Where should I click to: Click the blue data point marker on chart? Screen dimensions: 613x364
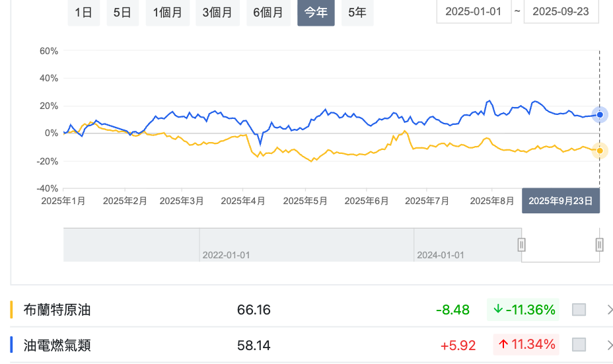(599, 115)
